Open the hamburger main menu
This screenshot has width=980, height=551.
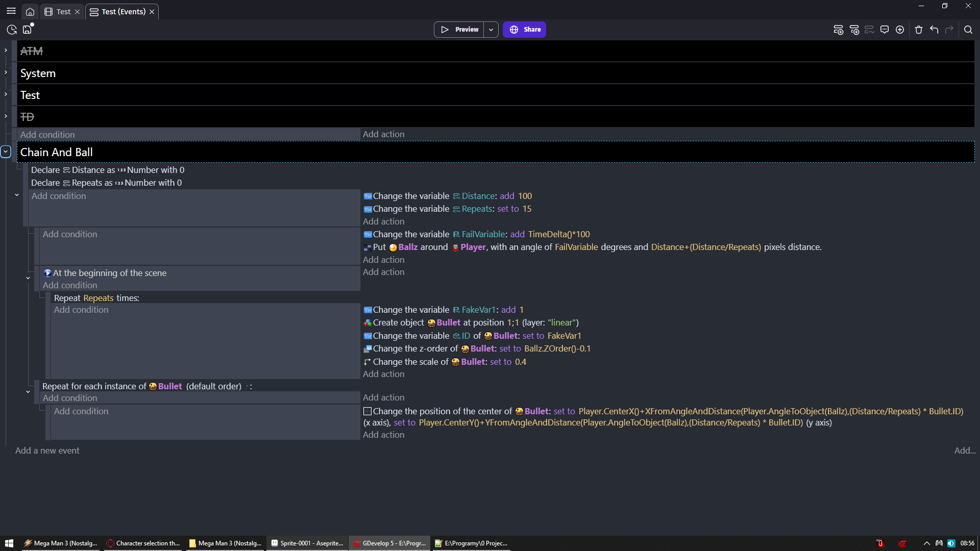coord(11,11)
